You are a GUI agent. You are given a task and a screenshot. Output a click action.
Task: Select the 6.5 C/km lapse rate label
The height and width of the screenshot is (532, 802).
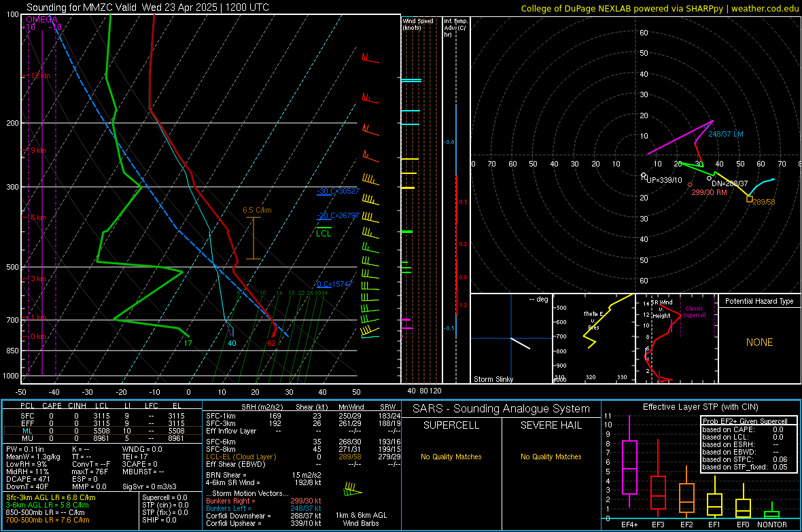tap(257, 210)
